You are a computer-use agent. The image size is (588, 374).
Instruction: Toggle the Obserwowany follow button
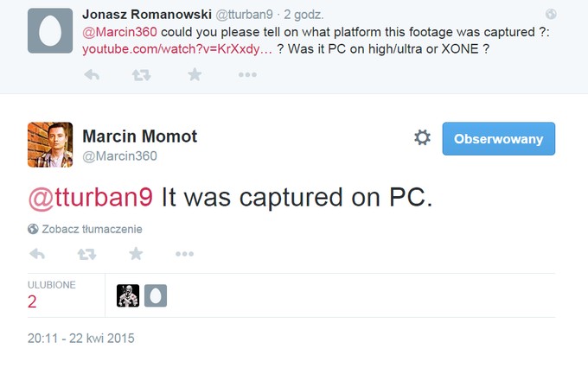(498, 138)
